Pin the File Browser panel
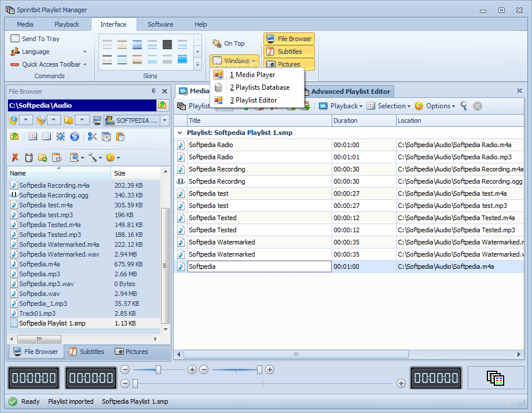The image size is (532, 413). point(154,91)
